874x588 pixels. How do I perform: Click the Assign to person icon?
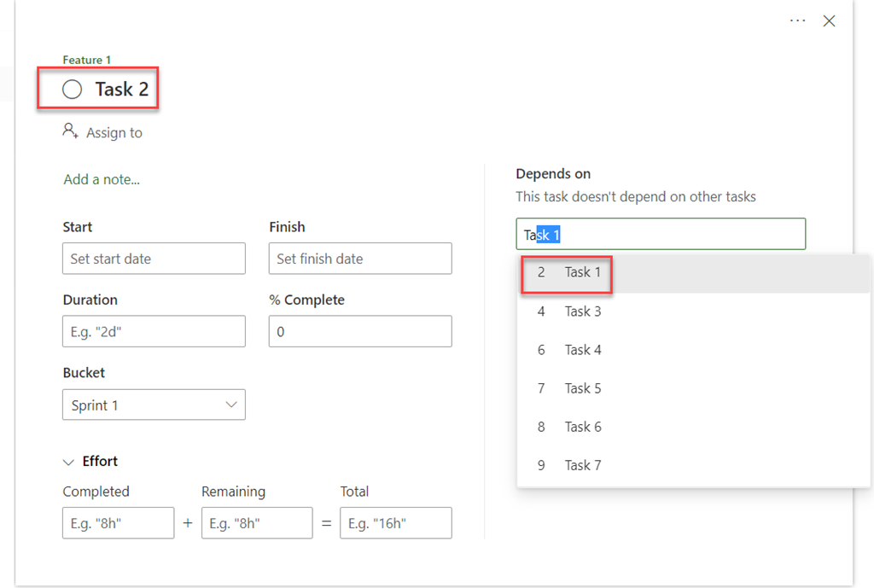pyautogui.click(x=70, y=131)
